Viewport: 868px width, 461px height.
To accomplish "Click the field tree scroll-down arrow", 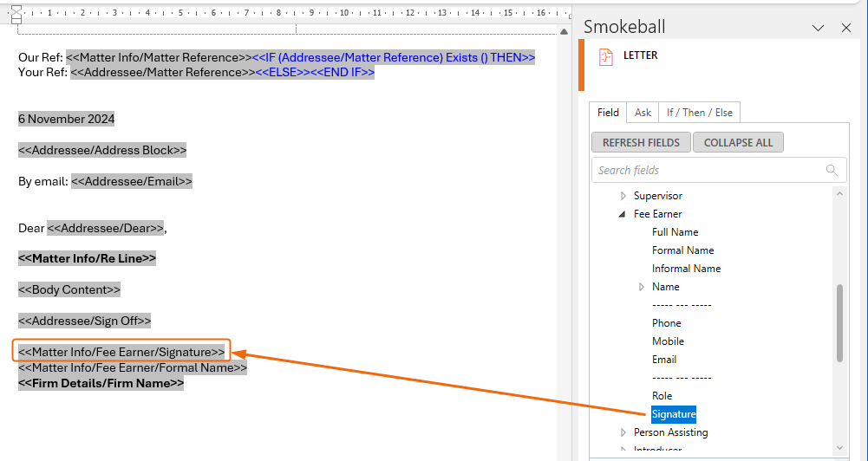I will [x=839, y=447].
